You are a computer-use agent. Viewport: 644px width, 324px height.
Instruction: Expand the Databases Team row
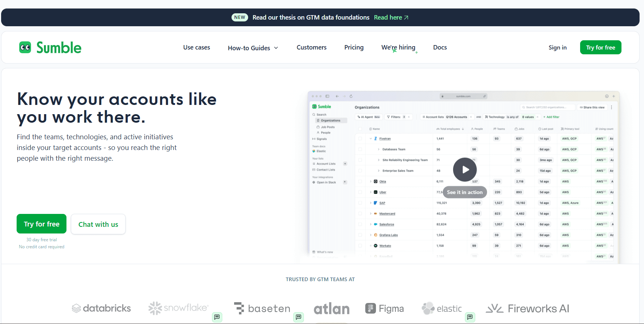378,150
